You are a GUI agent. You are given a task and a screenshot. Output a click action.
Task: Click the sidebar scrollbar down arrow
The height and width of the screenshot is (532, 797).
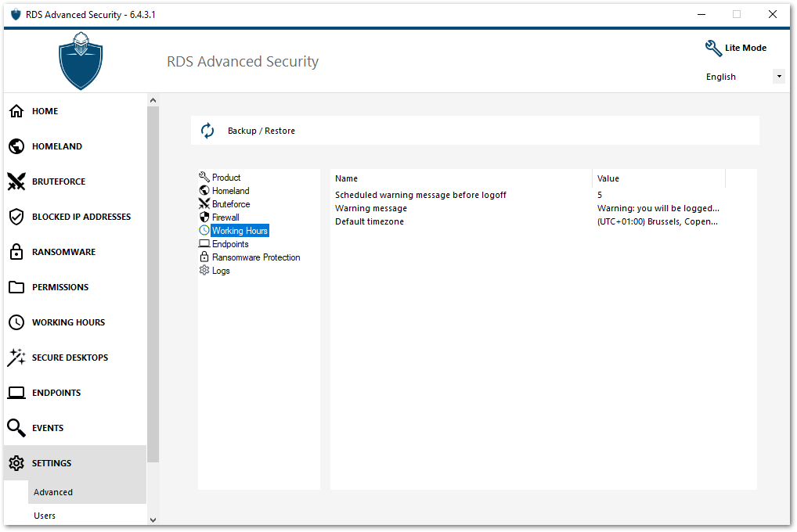tap(153, 519)
